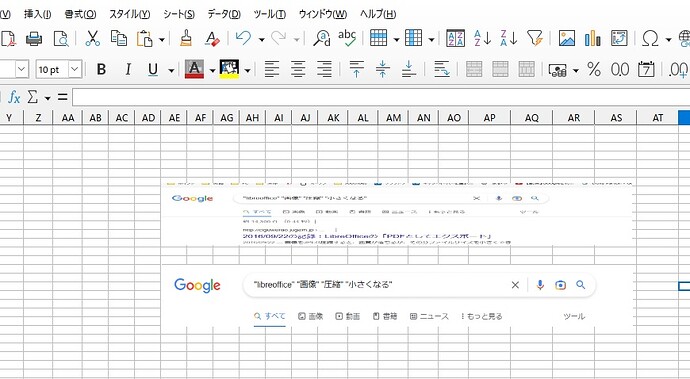Click the Function Wizard fx button
Screen dimensions: 690x379
pos(14,97)
